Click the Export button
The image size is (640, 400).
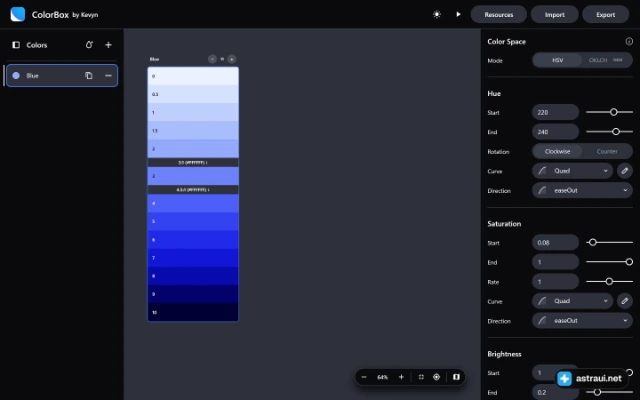pyautogui.click(x=605, y=14)
